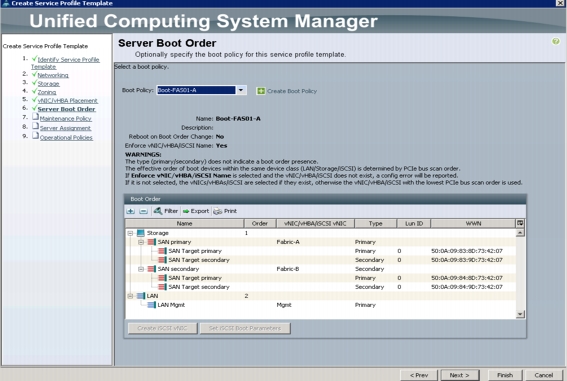Click the minus collapse-all icon in Boot Order toolbar

click(x=144, y=211)
